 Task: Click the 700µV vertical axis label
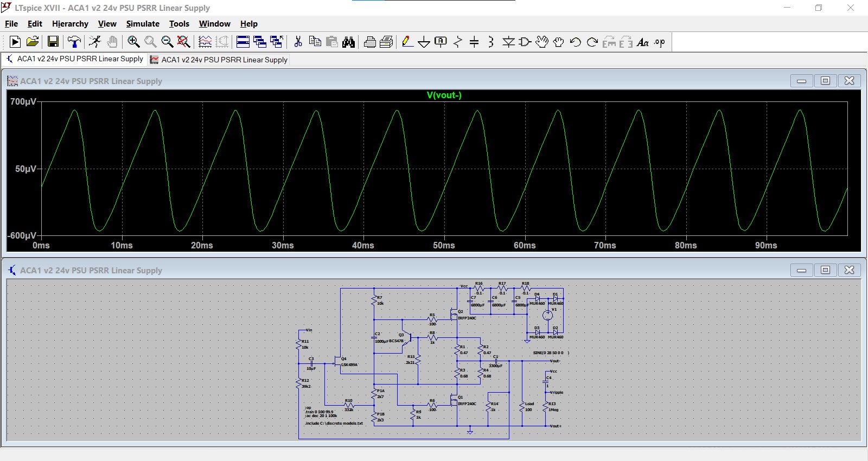click(x=23, y=101)
